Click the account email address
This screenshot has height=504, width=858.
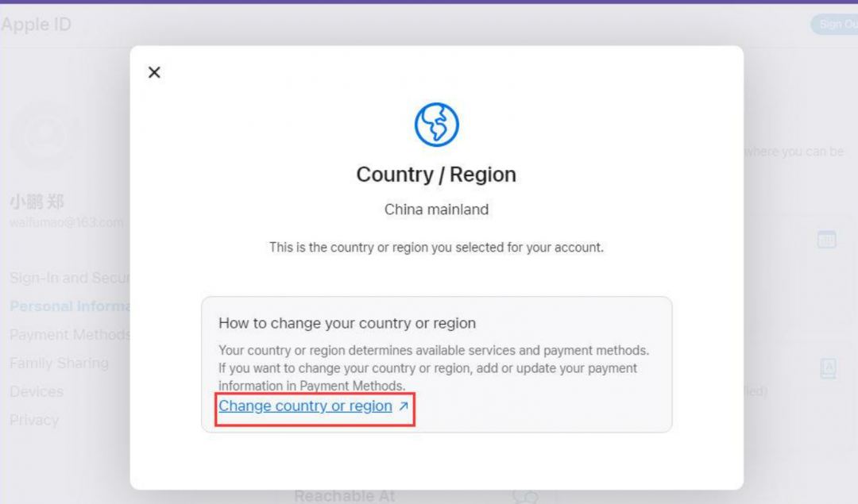(x=66, y=222)
